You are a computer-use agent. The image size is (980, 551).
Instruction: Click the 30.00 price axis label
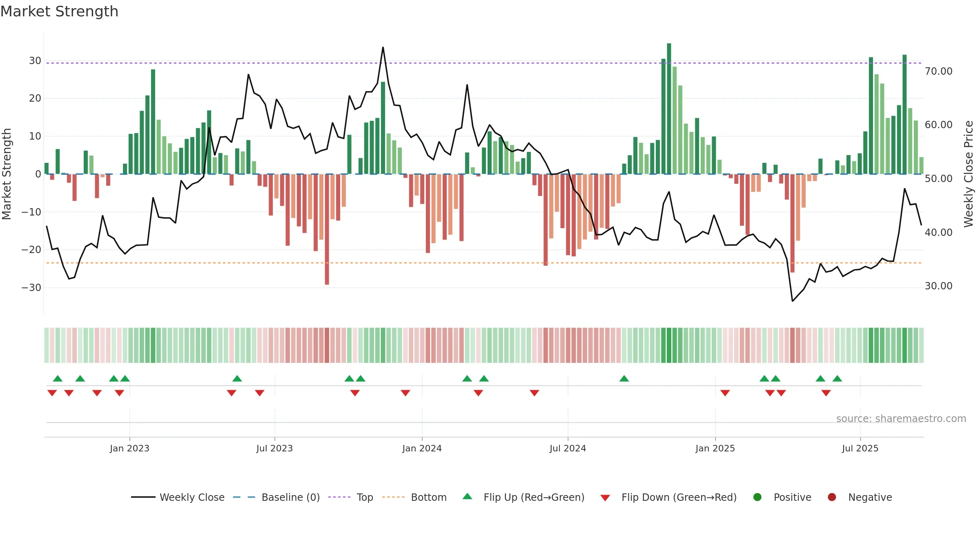tap(938, 286)
